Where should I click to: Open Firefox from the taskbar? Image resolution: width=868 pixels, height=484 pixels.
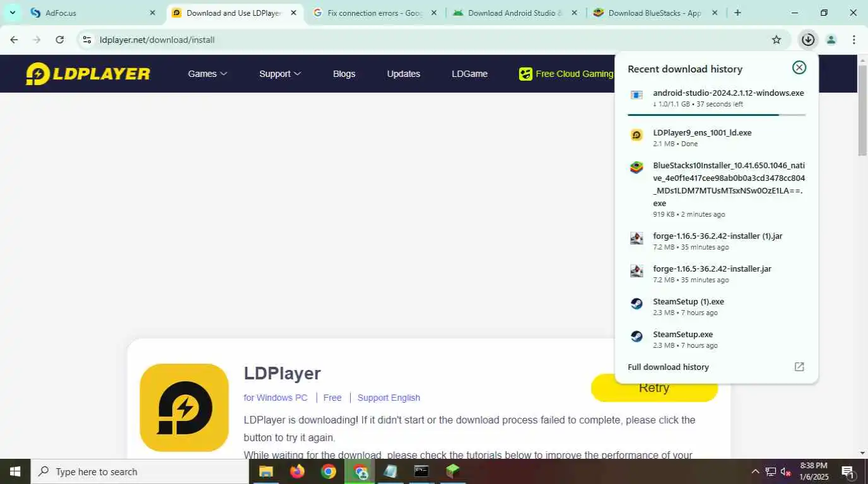click(x=297, y=471)
